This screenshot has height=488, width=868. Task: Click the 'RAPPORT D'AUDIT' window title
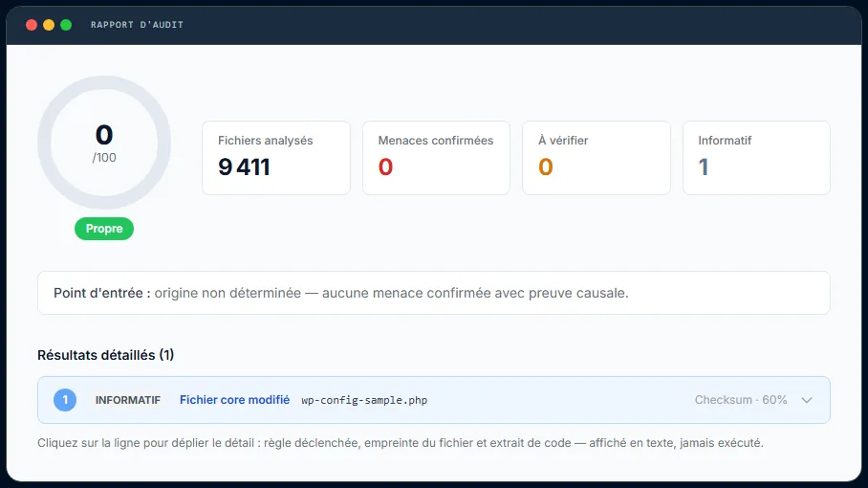pyautogui.click(x=137, y=25)
